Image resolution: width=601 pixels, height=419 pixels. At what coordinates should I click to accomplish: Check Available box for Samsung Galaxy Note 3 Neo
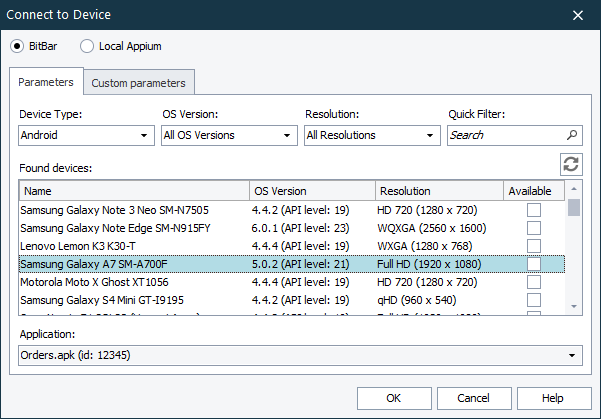[534, 210]
